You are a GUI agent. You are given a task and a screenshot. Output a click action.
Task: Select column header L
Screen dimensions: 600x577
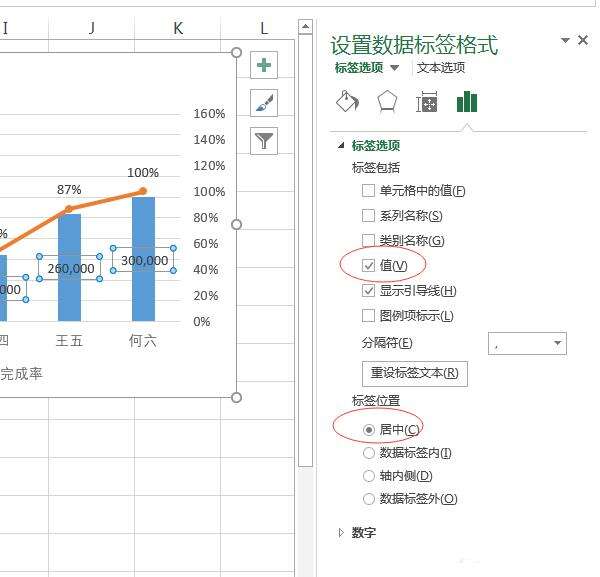point(264,28)
